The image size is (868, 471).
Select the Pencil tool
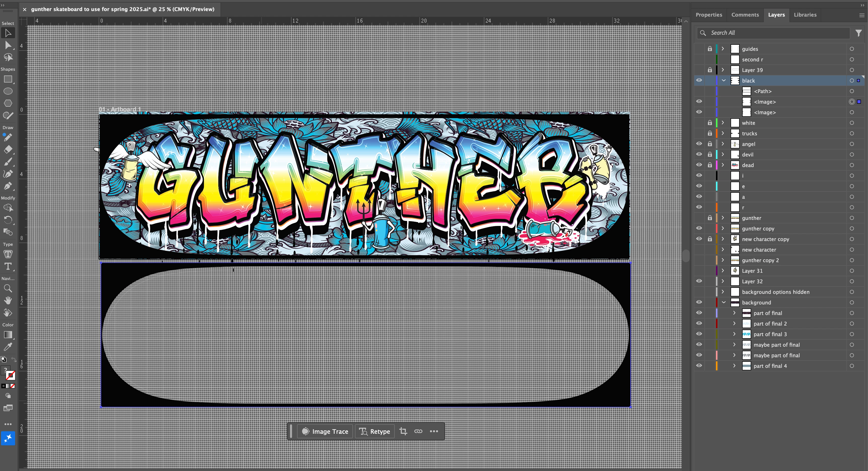point(8,137)
